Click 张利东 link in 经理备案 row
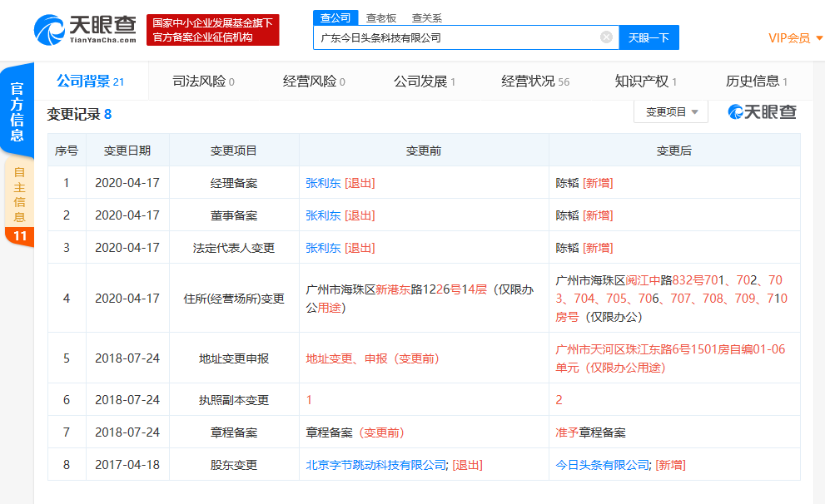825x504 pixels. [x=323, y=183]
